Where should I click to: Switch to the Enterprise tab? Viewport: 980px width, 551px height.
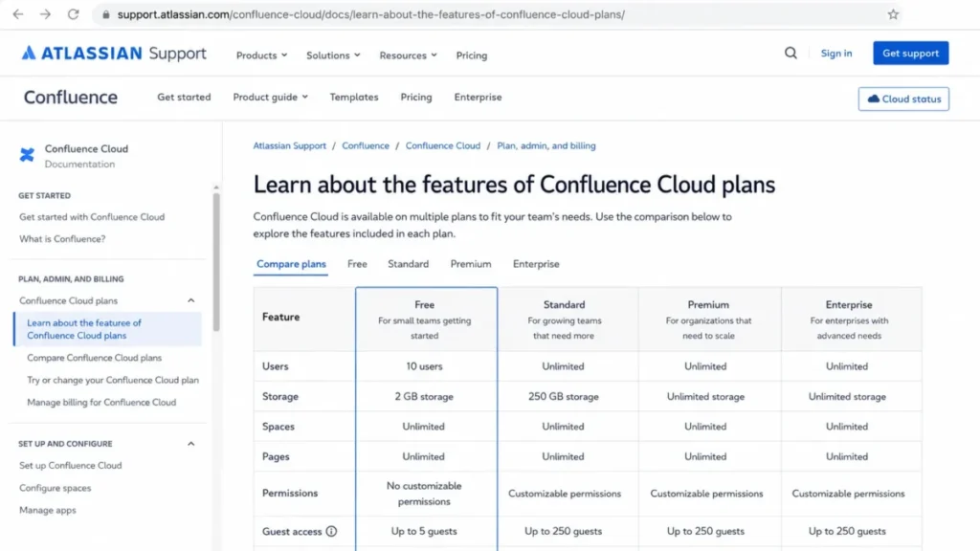click(536, 264)
